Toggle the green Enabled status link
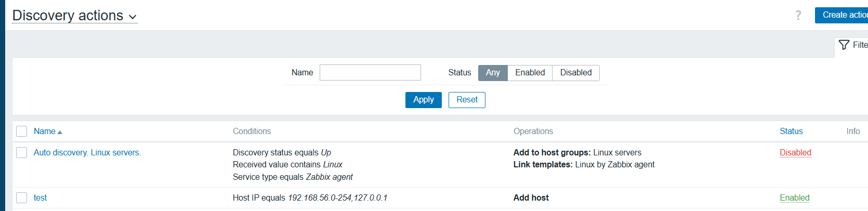Image resolution: width=868 pixels, height=211 pixels. click(x=794, y=198)
